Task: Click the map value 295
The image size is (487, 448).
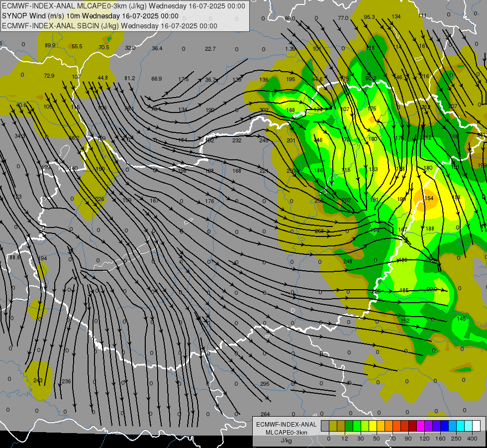Action: point(265,384)
